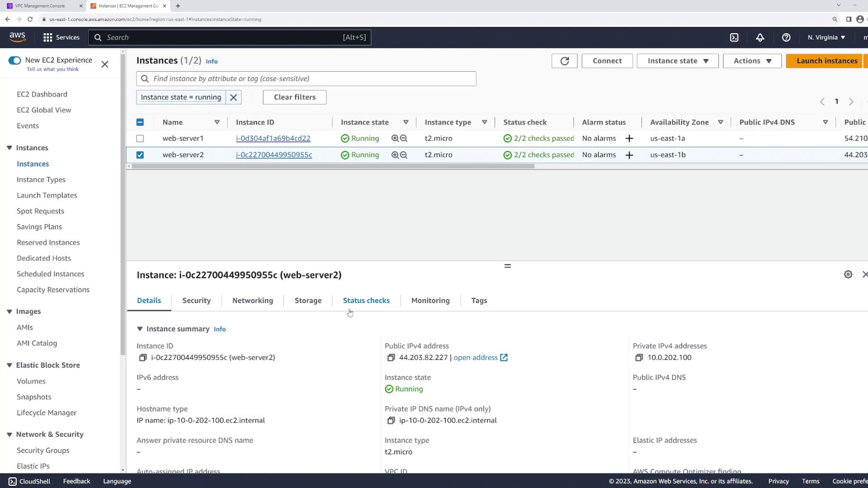Copy the private IPv4 address 10.0.202.100
868x488 pixels.
click(639, 357)
